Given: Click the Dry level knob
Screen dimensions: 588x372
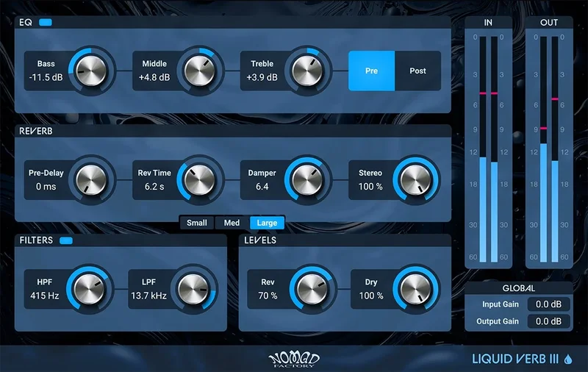Looking at the screenshot, I should [415, 289].
